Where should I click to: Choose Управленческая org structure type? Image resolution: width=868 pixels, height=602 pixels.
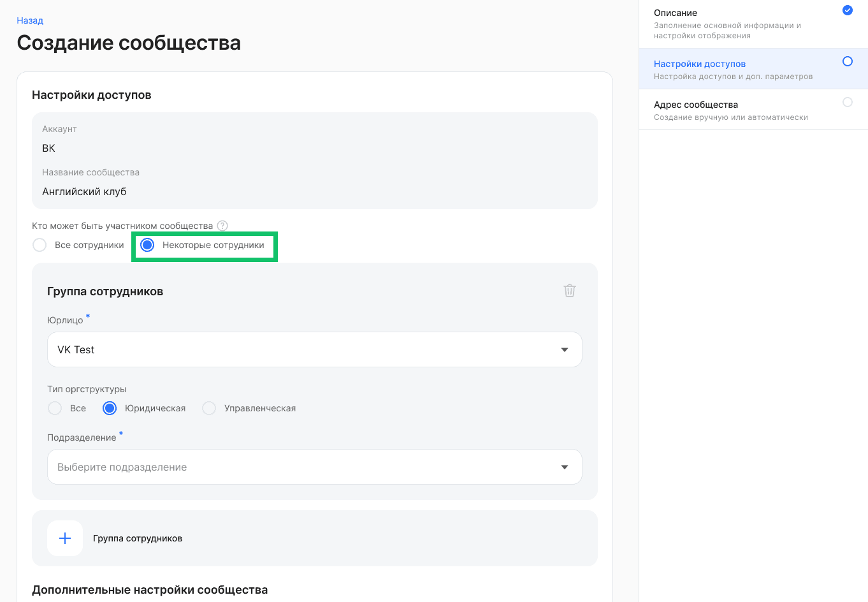click(x=209, y=408)
